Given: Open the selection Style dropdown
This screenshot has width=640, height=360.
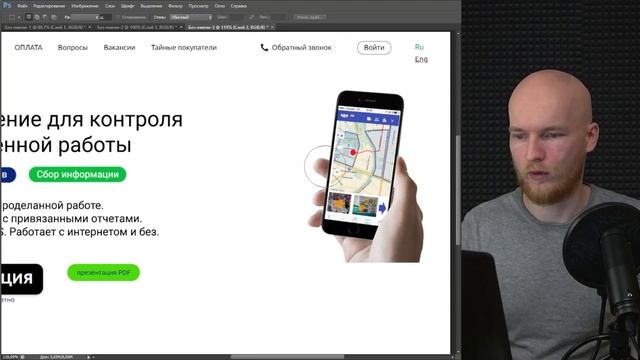Looking at the screenshot, I should click(191, 17).
